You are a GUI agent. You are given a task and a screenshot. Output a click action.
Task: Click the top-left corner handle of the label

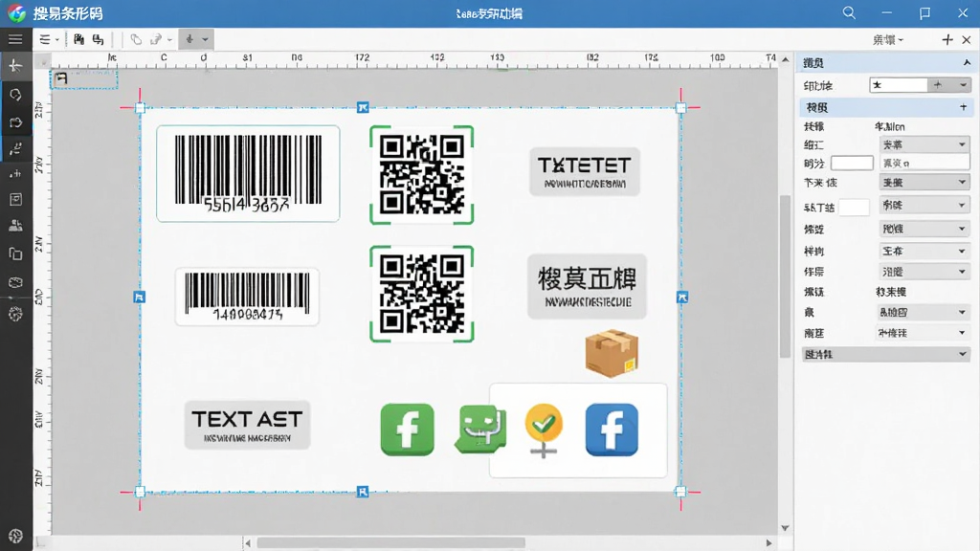coord(140,107)
